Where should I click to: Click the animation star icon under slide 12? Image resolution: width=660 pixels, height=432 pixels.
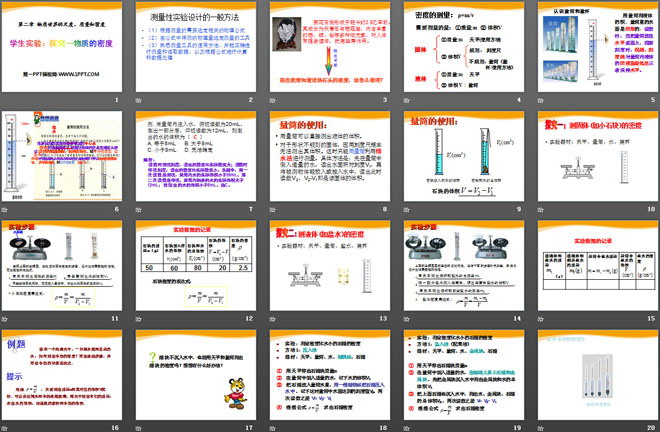(x=138, y=319)
